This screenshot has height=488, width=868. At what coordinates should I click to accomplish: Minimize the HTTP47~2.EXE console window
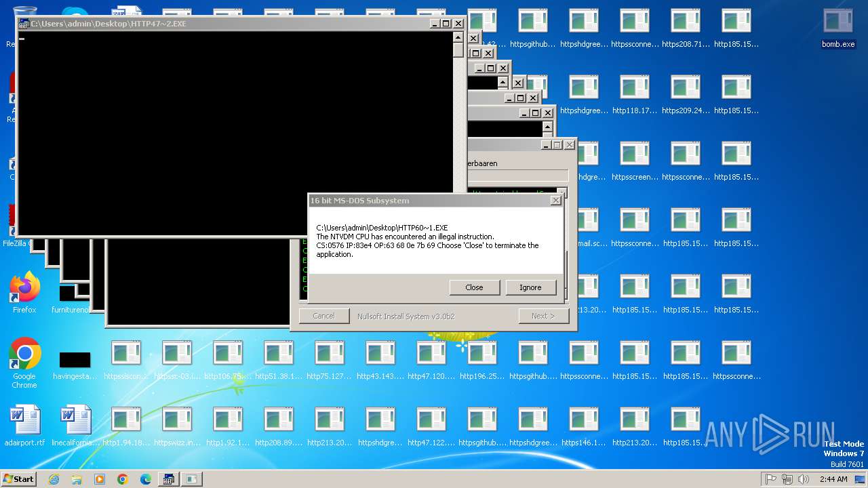tap(434, 24)
